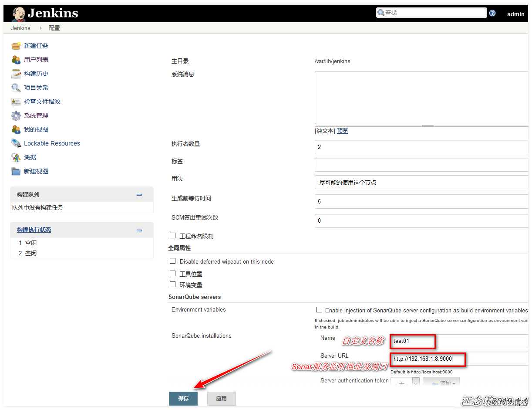
Task: Click the 系统管理 gear icon
Action: tap(16, 115)
